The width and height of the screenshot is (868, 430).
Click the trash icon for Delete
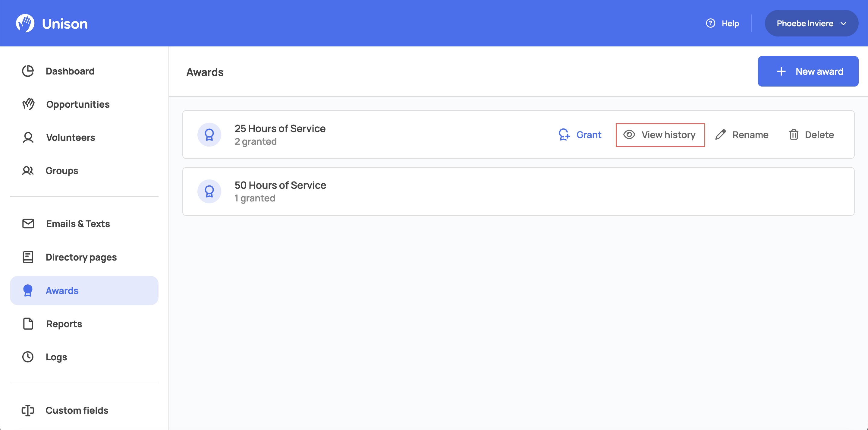pyautogui.click(x=794, y=134)
